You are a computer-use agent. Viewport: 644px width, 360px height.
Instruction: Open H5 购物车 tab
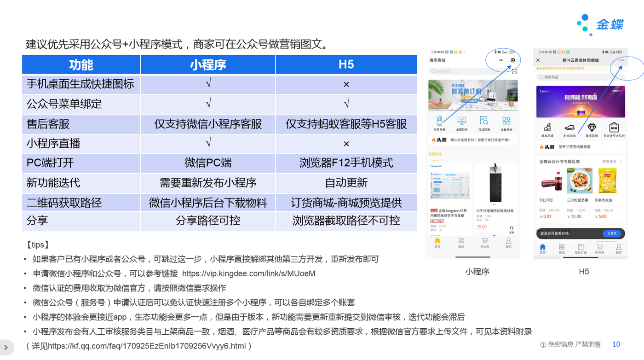click(600, 249)
